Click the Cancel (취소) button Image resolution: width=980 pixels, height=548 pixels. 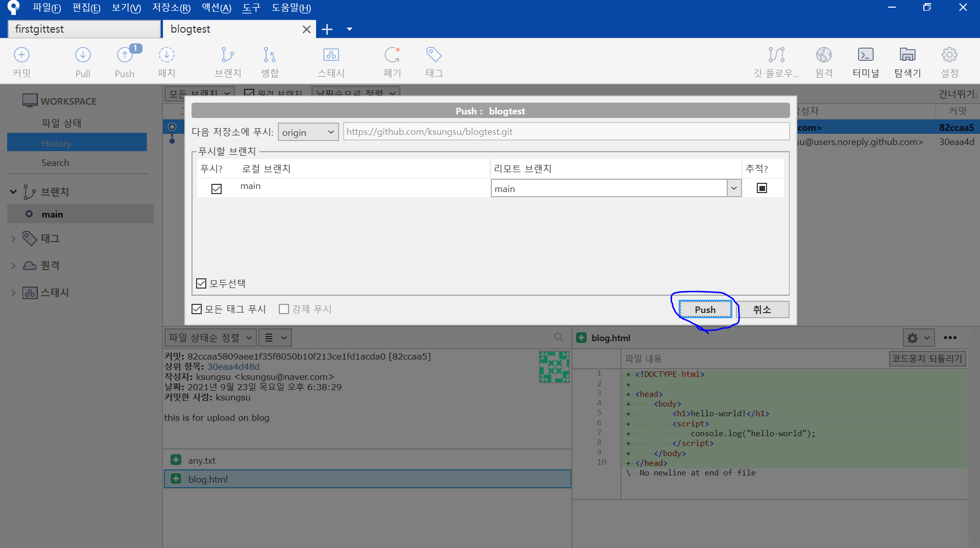click(762, 309)
